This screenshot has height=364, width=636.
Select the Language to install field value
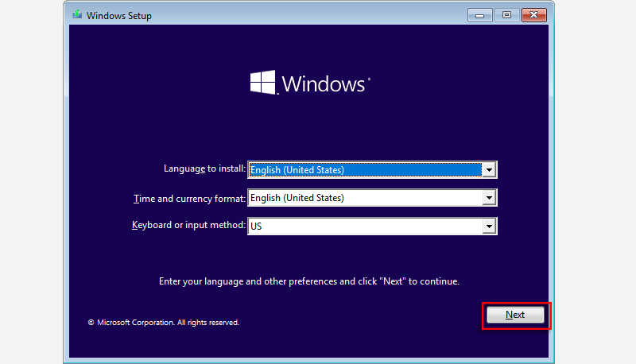pyautogui.click(x=365, y=170)
